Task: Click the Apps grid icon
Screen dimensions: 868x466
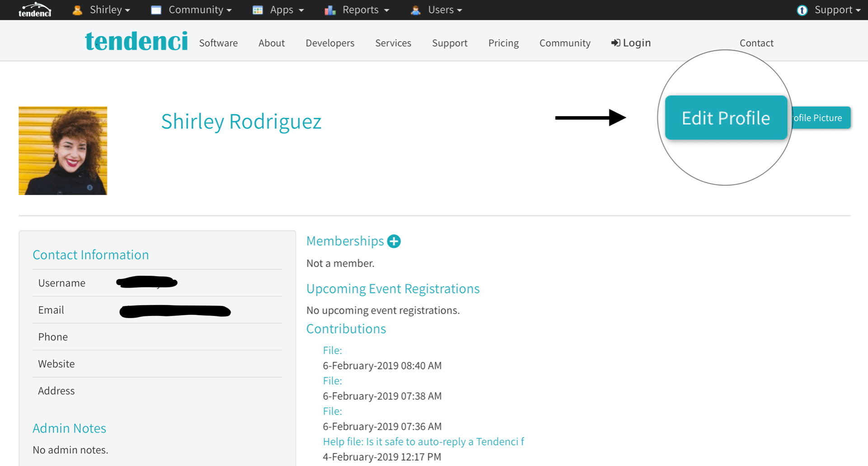Action: coord(258,10)
